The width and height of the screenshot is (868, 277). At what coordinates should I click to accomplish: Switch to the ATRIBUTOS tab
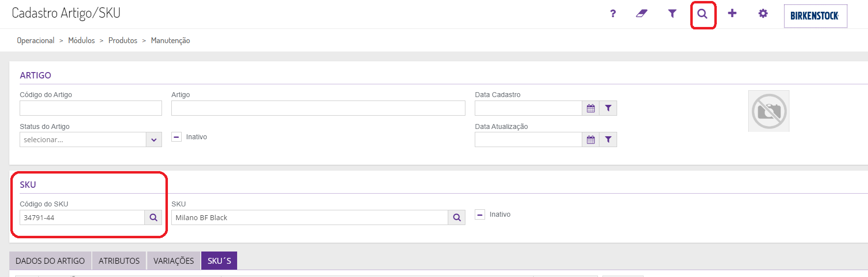(119, 261)
